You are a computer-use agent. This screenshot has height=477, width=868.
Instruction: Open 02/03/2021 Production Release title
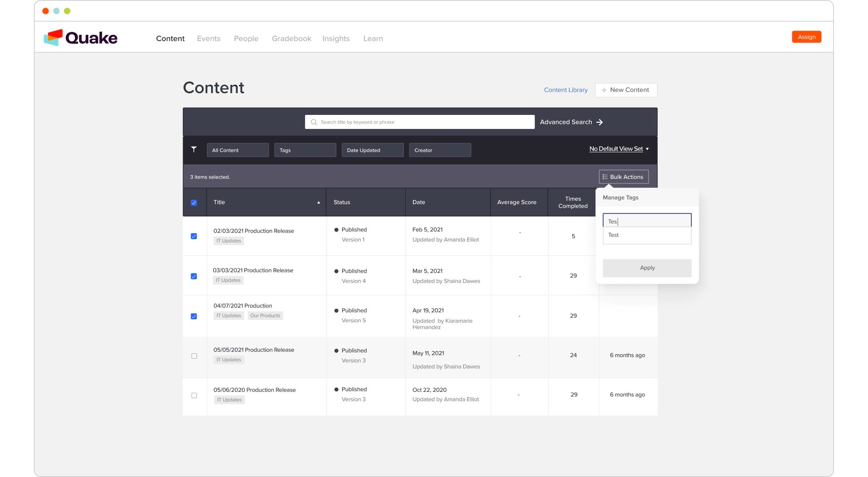253,231
